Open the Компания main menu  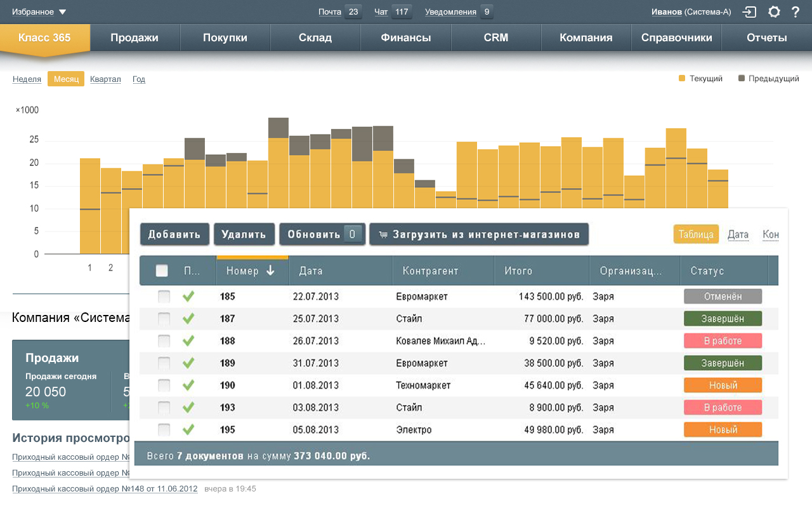pyautogui.click(x=586, y=37)
